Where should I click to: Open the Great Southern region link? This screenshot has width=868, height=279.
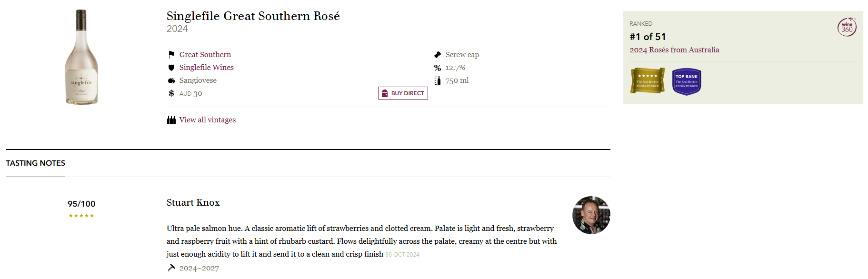(205, 55)
